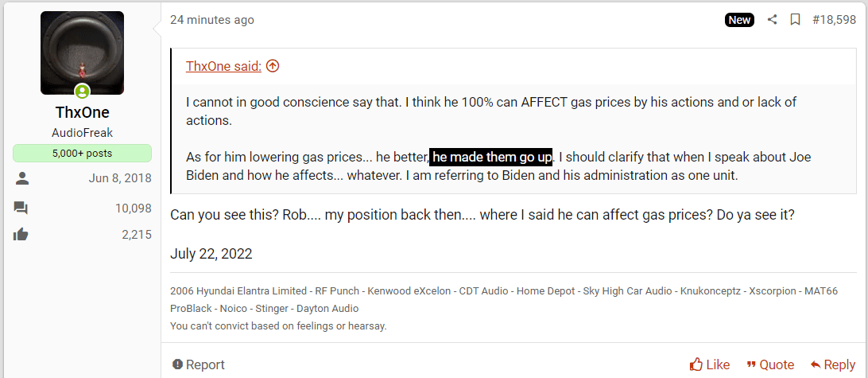Viewport: 868px width, 378px height.
Task: Jump to quoted post via up-arrow icon
Action: (x=273, y=66)
